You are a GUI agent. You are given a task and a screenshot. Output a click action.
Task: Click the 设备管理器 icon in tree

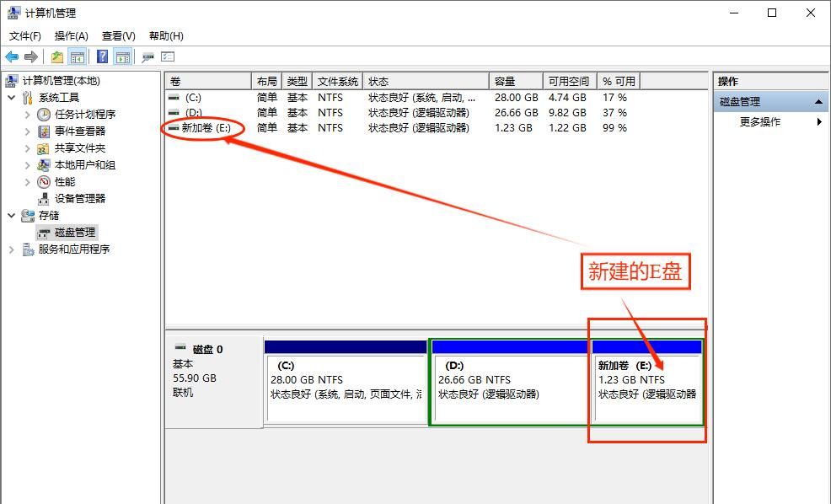44,199
